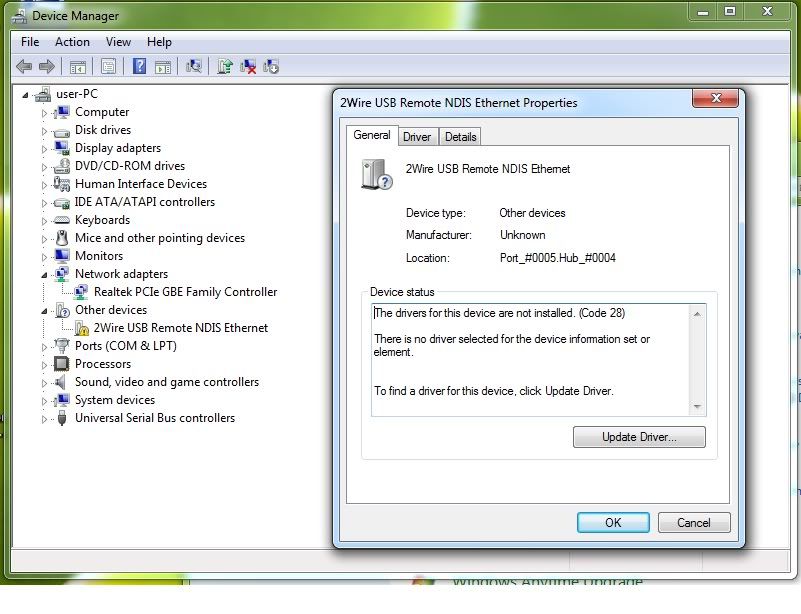The image size is (801, 614).
Task: Open the File menu
Action: click(30, 42)
